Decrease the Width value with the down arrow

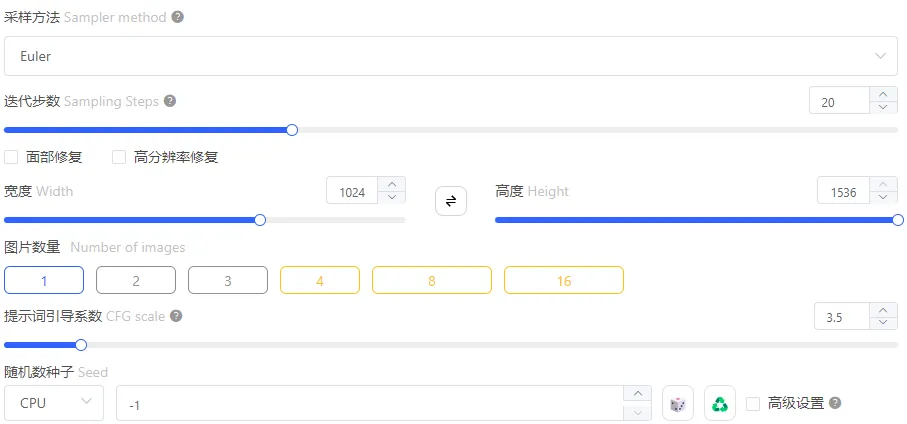[x=392, y=197]
